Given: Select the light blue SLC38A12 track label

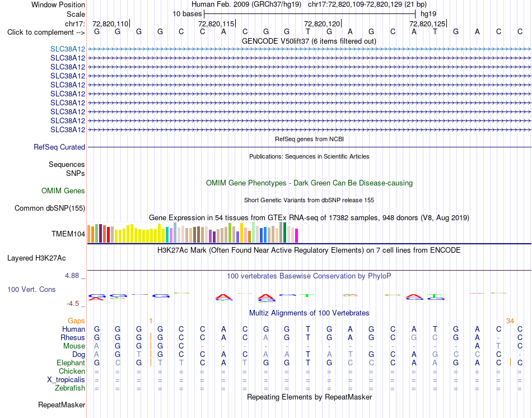Looking at the screenshot, I should (x=68, y=49).
